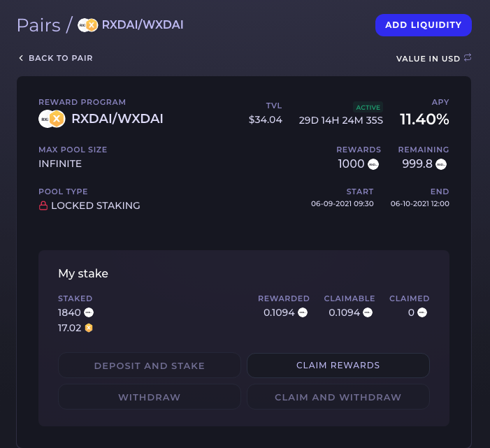Viewport: 490px width, 448px height.
Task: Click the claimed token icon beside 0
Action: [422, 313]
